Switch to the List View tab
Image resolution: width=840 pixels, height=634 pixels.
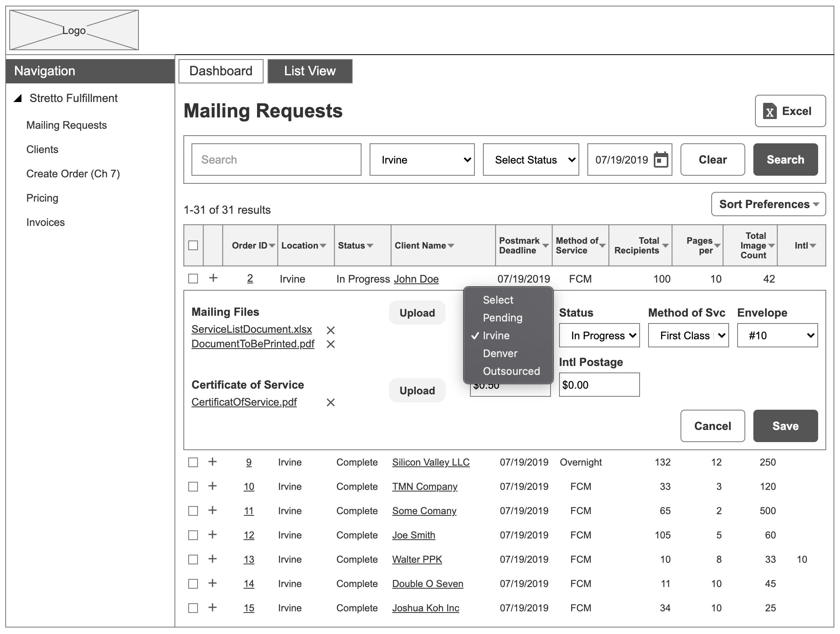[x=310, y=71]
